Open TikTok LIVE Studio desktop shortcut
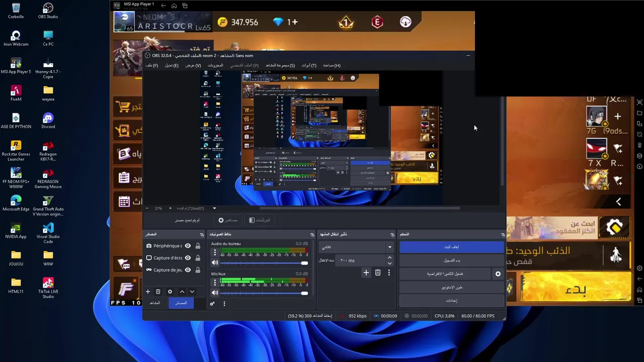The height and width of the screenshot is (362, 644). (x=48, y=287)
